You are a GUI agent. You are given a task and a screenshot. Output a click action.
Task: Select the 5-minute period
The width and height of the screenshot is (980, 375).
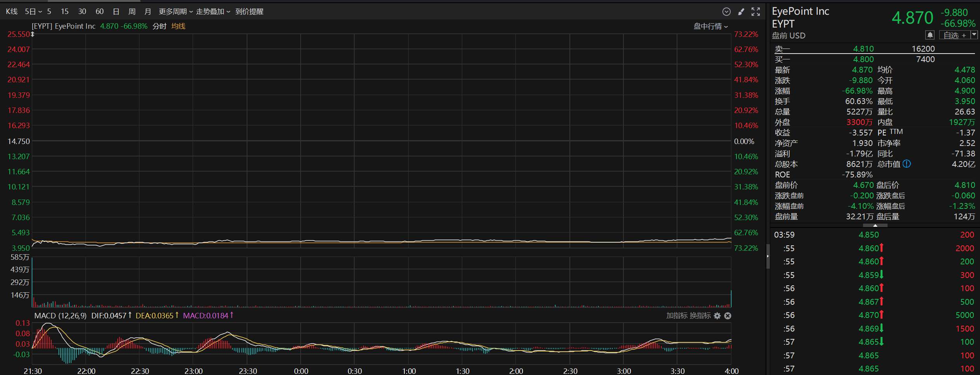49,12
